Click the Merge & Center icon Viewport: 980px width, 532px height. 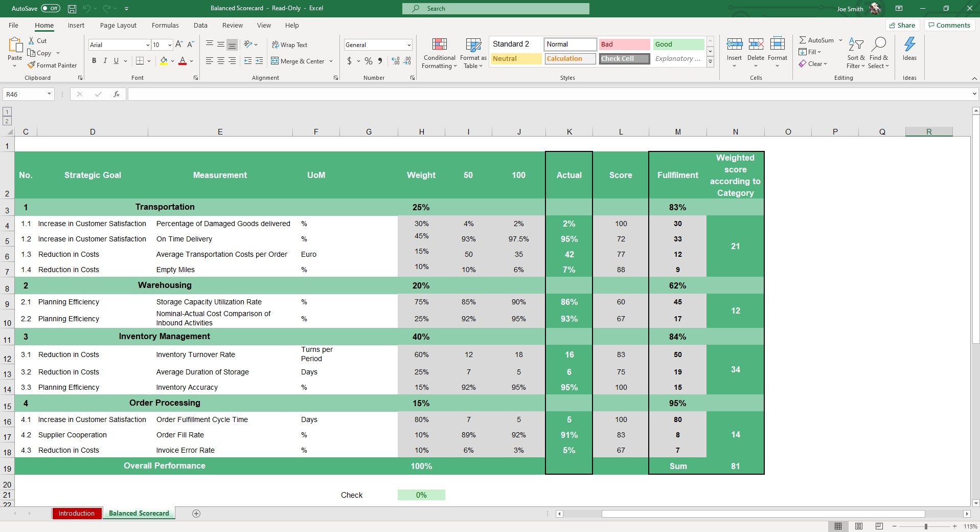click(x=275, y=61)
